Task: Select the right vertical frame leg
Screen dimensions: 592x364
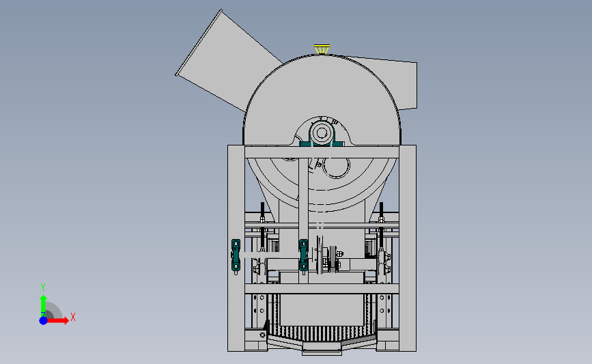Action: tap(408, 248)
